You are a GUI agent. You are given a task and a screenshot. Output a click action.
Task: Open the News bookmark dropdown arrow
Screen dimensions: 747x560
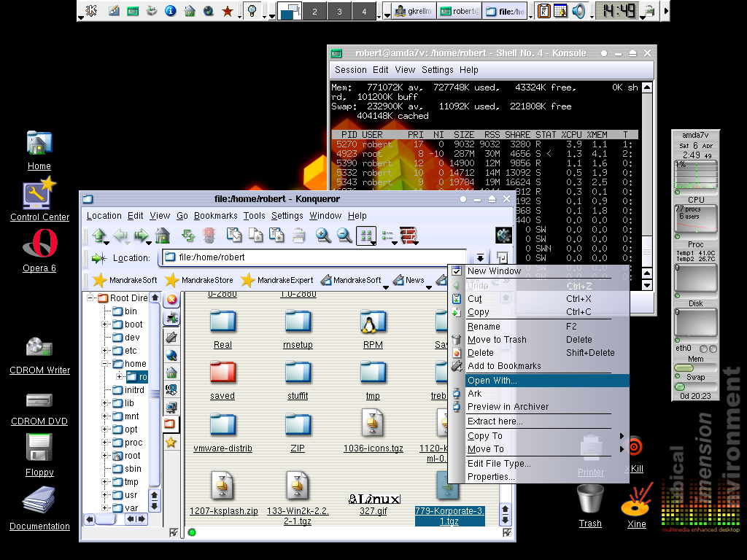click(429, 287)
